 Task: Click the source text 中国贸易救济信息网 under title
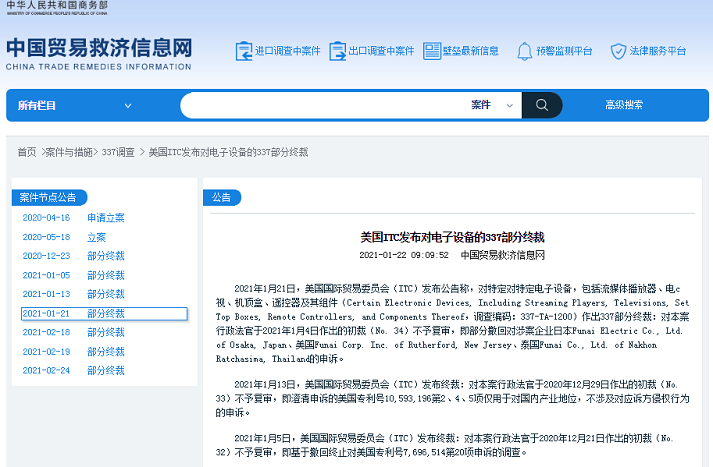point(502,255)
